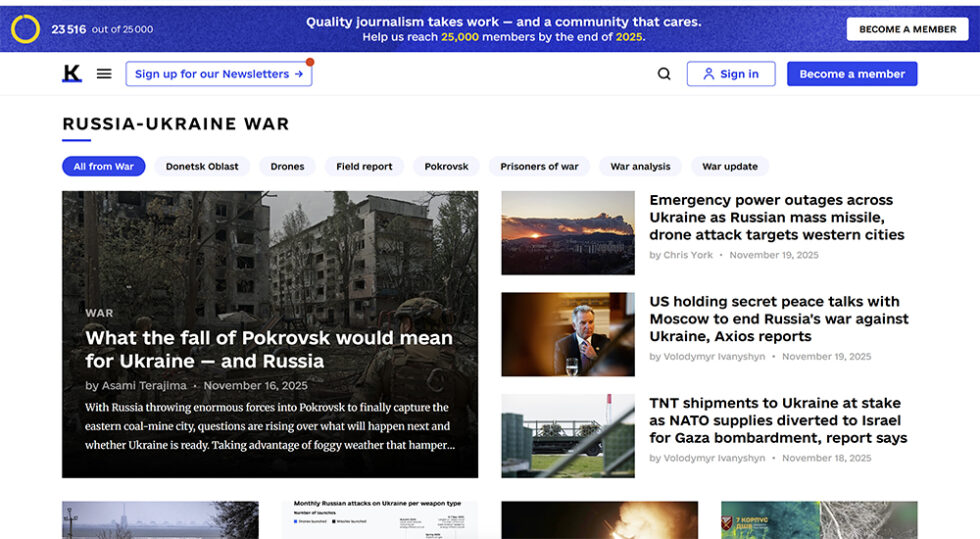Open US holding secret peace talks headline

pyautogui.click(x=779, y=319)
